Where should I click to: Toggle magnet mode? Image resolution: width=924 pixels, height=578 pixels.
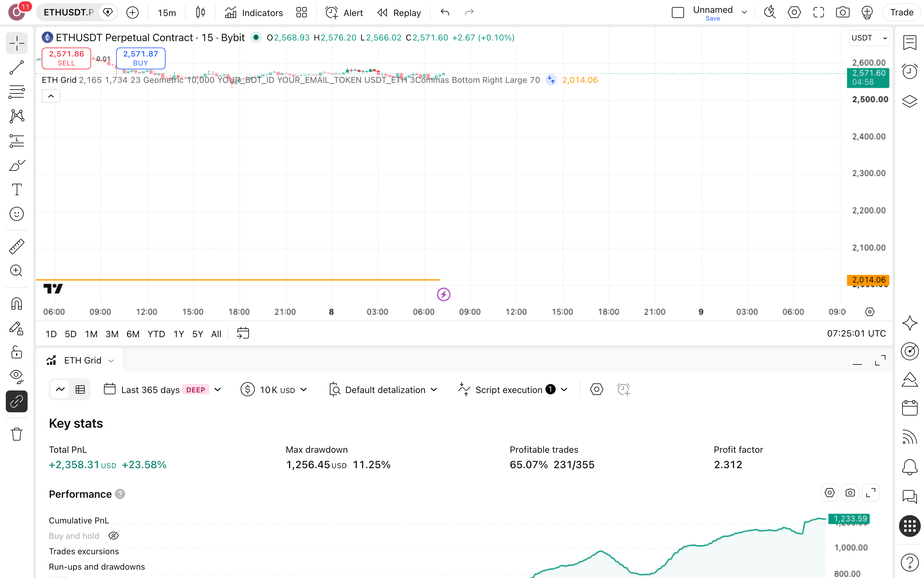pos(17,303)
